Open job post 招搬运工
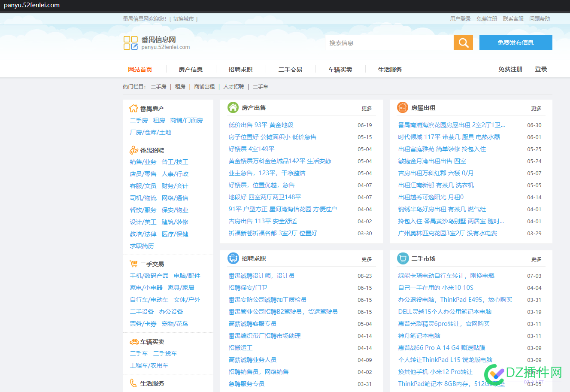The height and width of the screenshot is (392, 570). coord(241,348)
